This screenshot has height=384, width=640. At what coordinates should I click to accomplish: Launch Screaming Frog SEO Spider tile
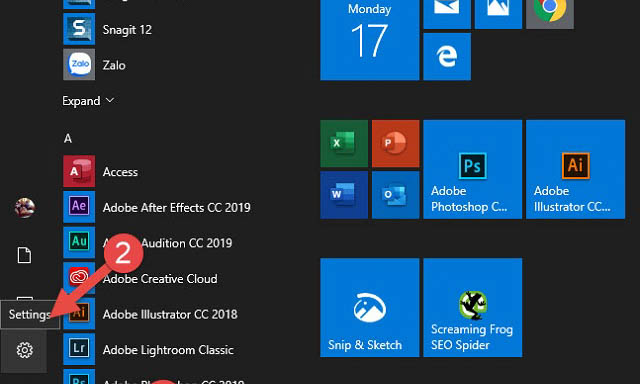[473, 307]
